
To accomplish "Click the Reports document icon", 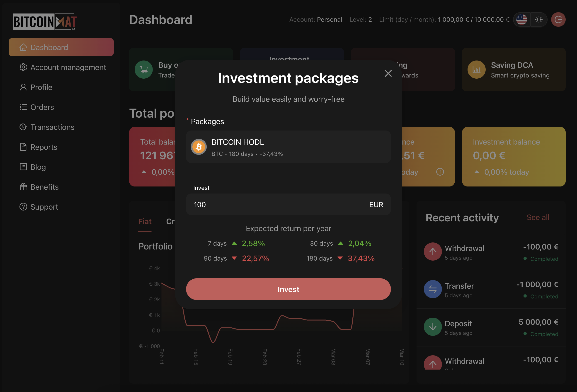I will point(23,147).
